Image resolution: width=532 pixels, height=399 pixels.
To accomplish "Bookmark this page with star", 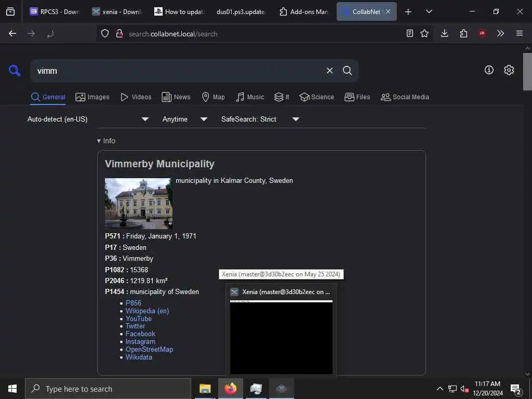I will (x=424, y=33).
